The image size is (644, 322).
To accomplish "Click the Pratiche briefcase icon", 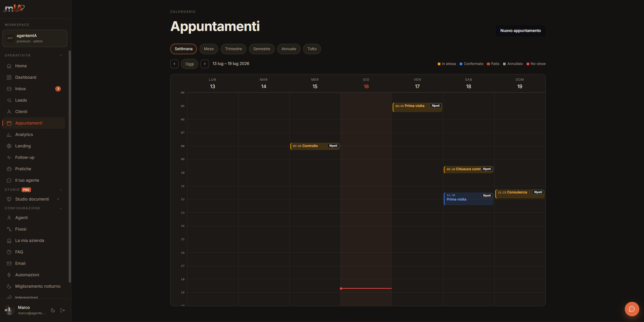I will tap(9, 169).
